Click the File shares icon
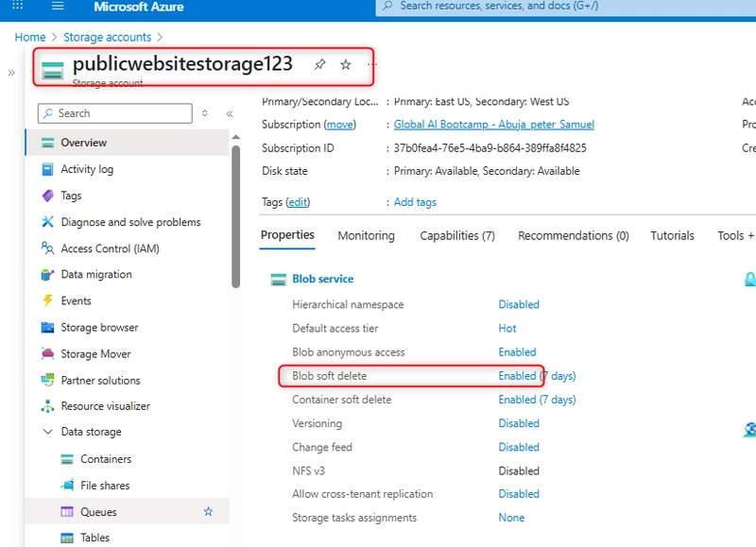The image size is (756, 547). (x=67, y=485)
